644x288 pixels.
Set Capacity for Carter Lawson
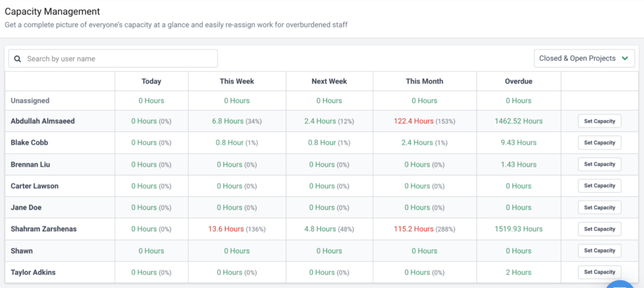coord(599,186)
